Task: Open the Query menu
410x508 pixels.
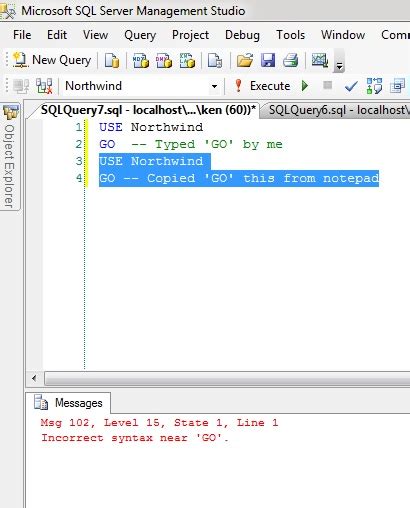Action: (140, 35)
